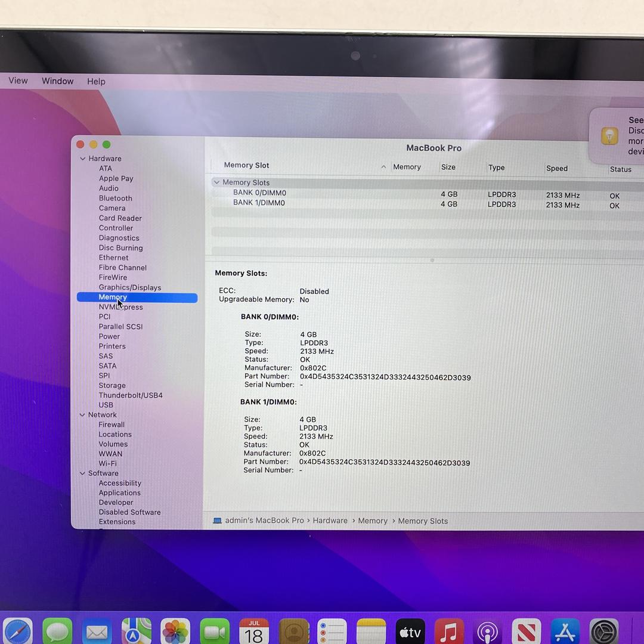
Task: Click the laptop icon in path bar
Action: (217, 521)
